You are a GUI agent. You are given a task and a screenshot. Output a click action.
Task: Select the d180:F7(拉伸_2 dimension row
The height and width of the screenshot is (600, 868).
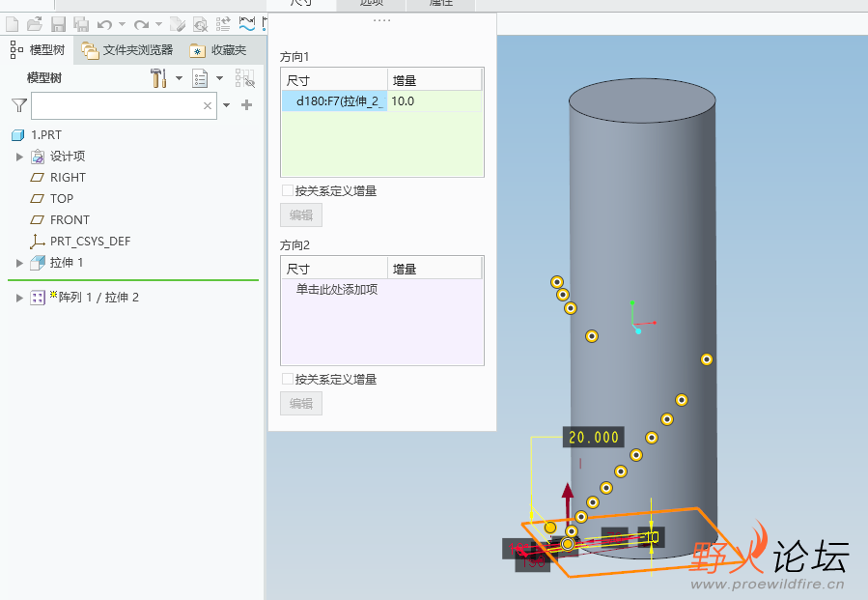coord(334,101)
